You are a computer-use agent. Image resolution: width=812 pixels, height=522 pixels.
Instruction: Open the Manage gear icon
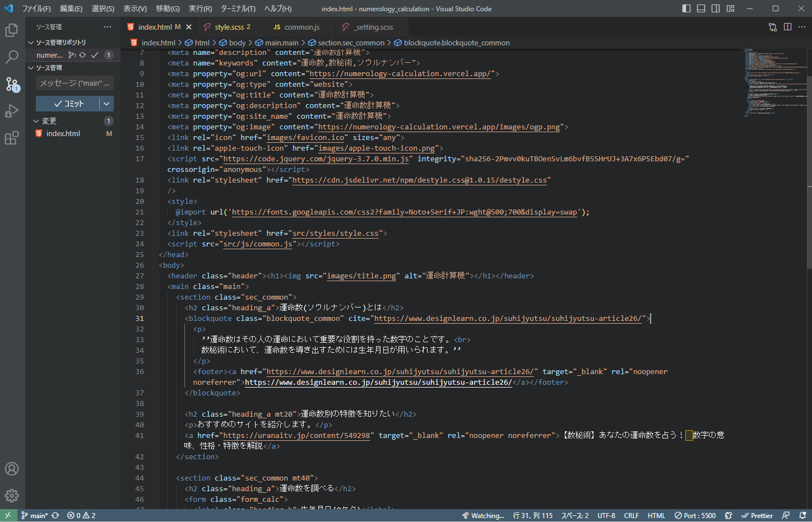click(x=12, y=496)
